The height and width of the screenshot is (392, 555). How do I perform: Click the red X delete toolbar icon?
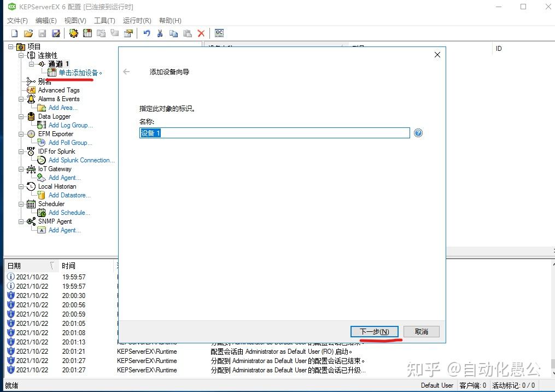point(201,33)
